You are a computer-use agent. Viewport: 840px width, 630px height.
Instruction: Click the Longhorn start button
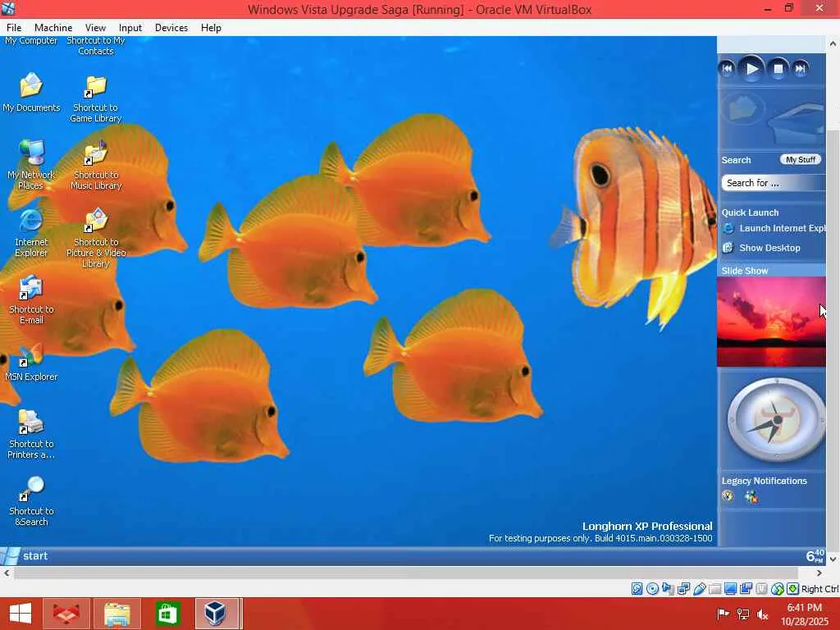pos(25,556)
